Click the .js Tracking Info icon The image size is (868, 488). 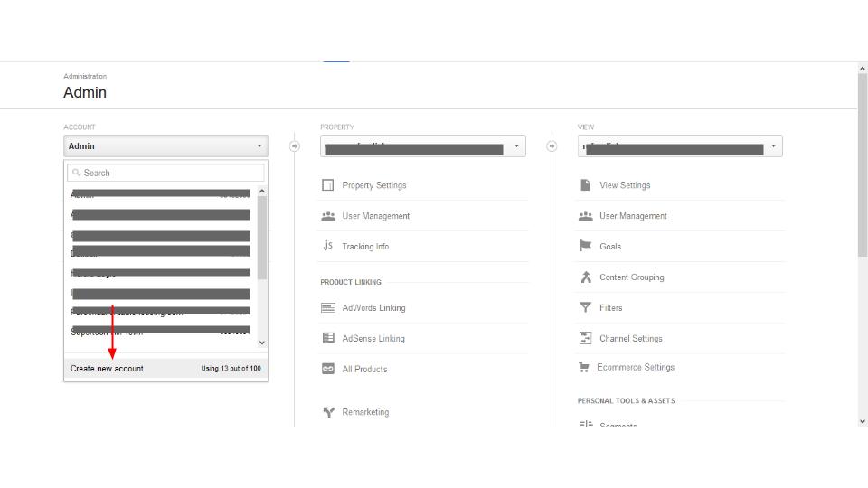327,246
